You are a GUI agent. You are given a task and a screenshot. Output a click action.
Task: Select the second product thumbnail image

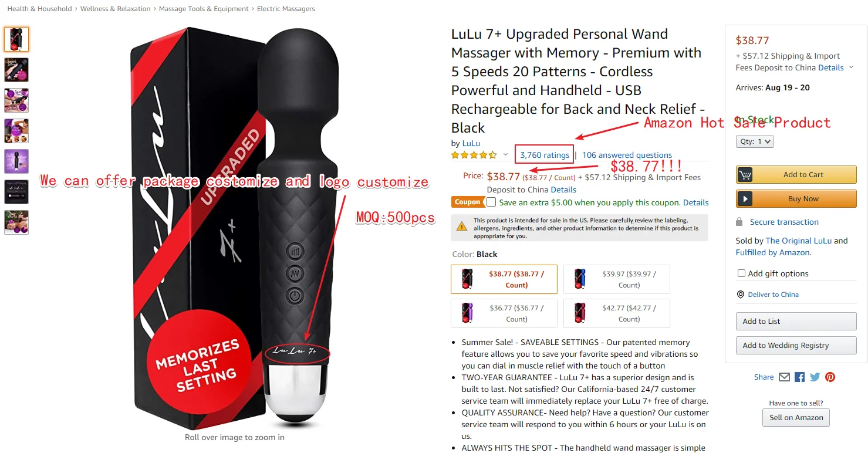pyautogui.click(x=16, y=70)
